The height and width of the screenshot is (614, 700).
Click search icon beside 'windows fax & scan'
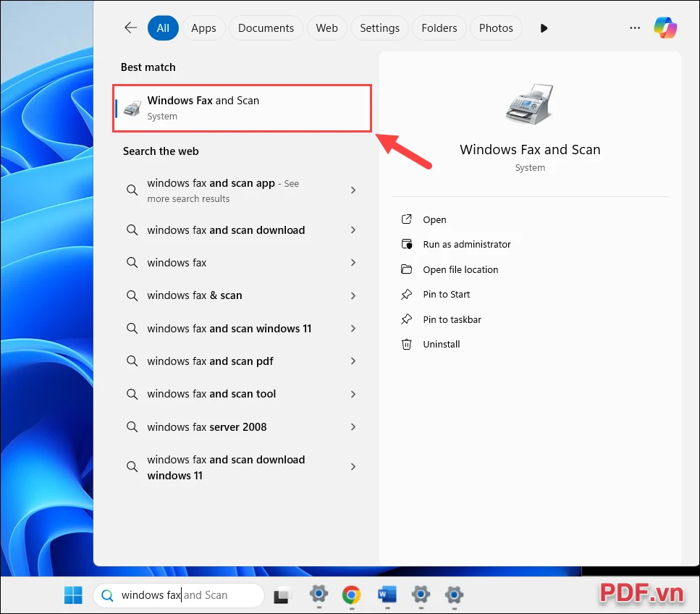pos(132,295)
